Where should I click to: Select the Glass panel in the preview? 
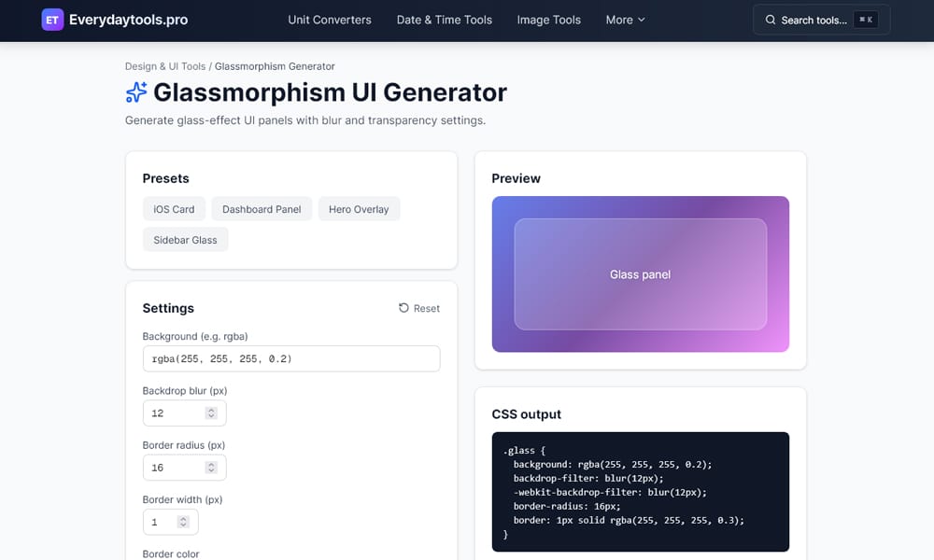(641, 274)
